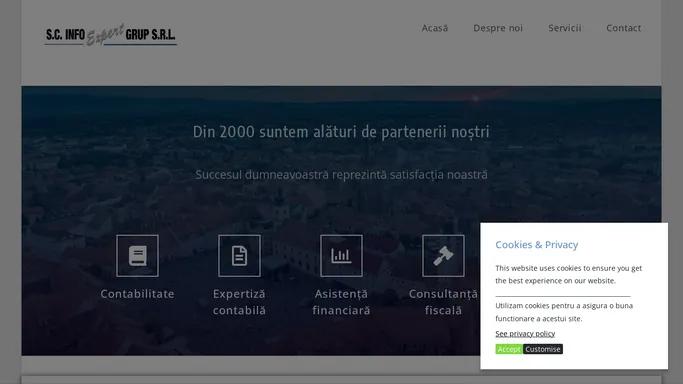Open the Servicii menu item
This screenshot has height=384, width=683.
[x=565, y=28]
